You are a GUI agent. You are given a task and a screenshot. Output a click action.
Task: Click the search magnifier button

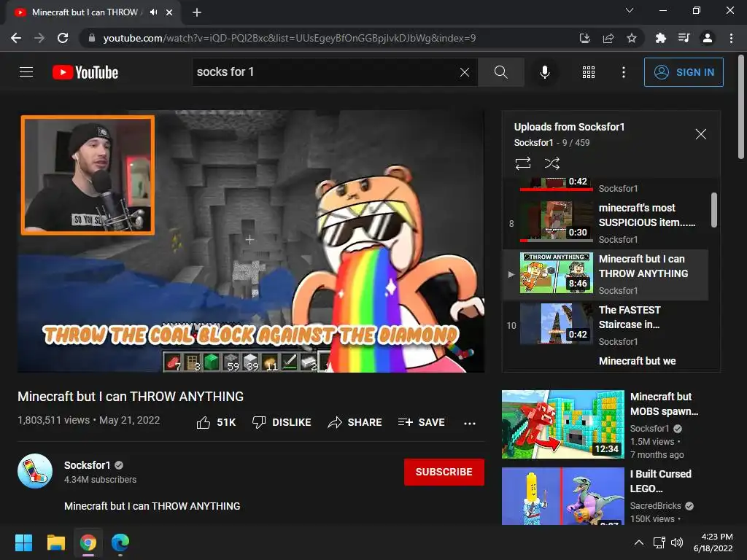[x=500, y=72]
